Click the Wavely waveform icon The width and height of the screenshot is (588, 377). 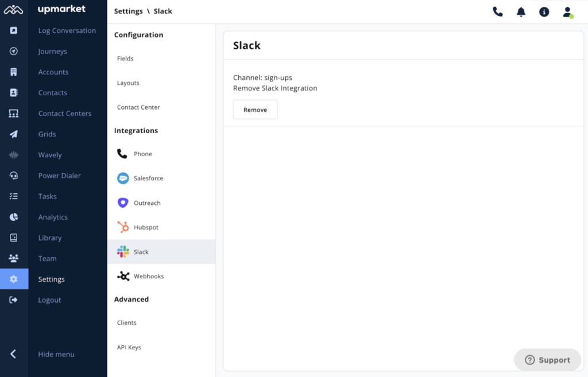pos(14,155)
